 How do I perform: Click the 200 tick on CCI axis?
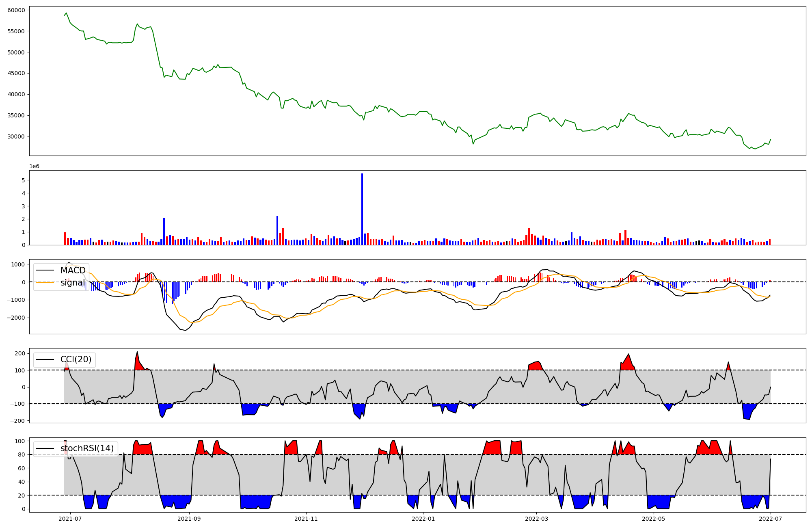point(20,353)
